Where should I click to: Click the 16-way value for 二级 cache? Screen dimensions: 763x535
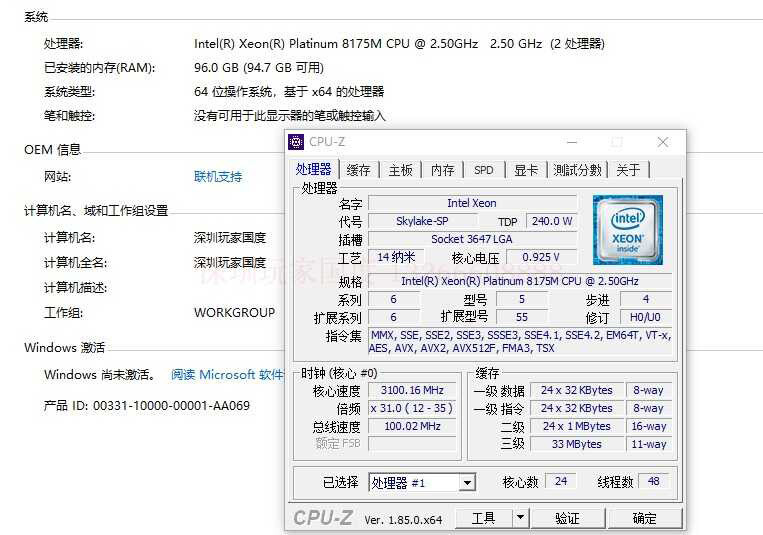pyautogui.click(x=649, y=426)
